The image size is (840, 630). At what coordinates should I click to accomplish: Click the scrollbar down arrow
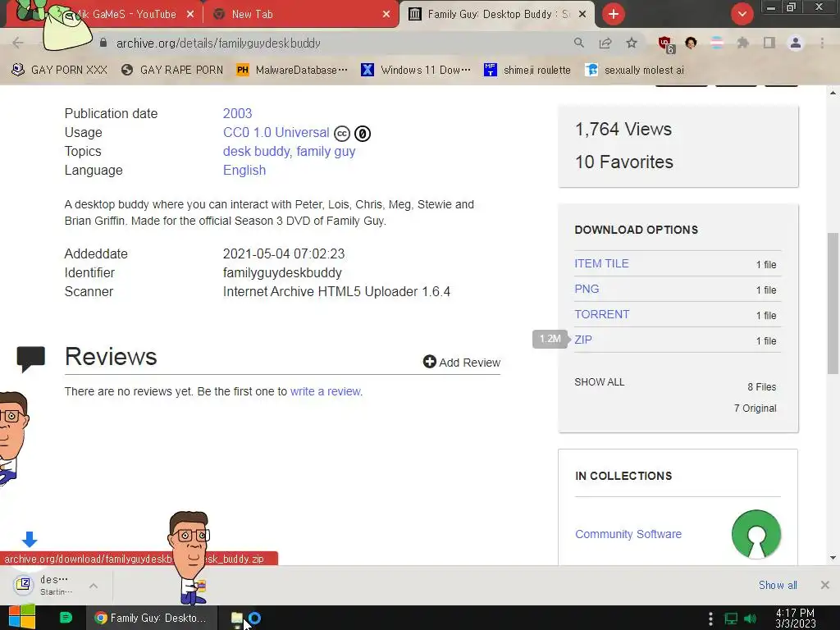(x=833, y=558)
